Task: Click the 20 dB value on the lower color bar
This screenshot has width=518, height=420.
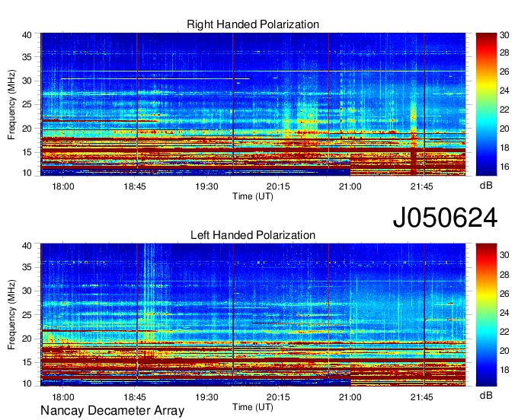Action: (x=504, y=351)
